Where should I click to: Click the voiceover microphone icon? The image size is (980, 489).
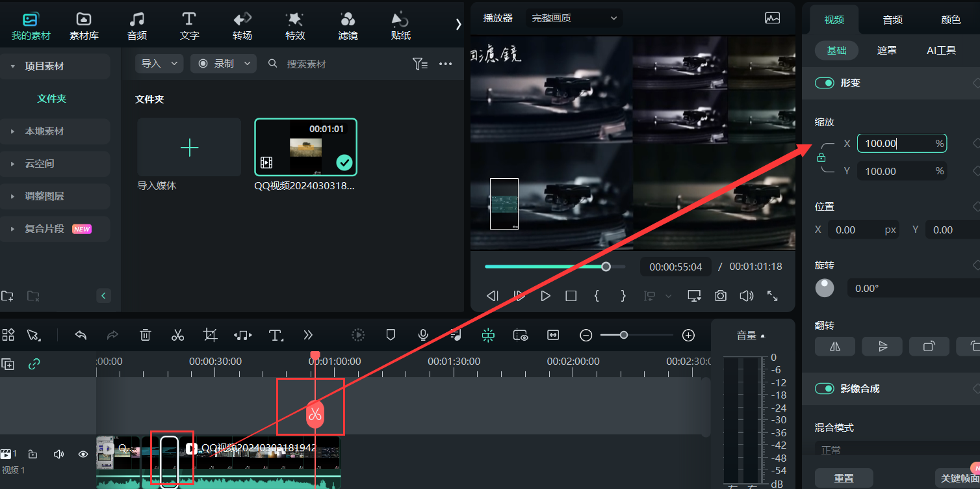click(x=423, y=335)
